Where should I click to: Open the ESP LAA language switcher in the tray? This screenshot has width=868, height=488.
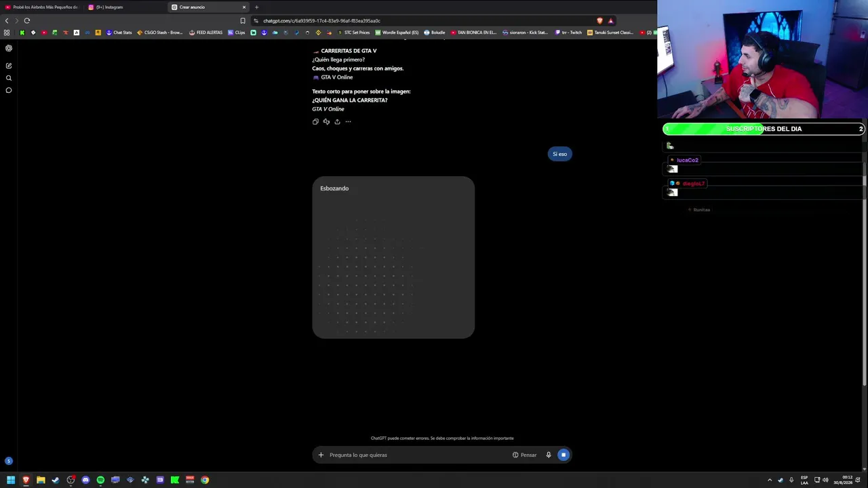tap(804, 480)
